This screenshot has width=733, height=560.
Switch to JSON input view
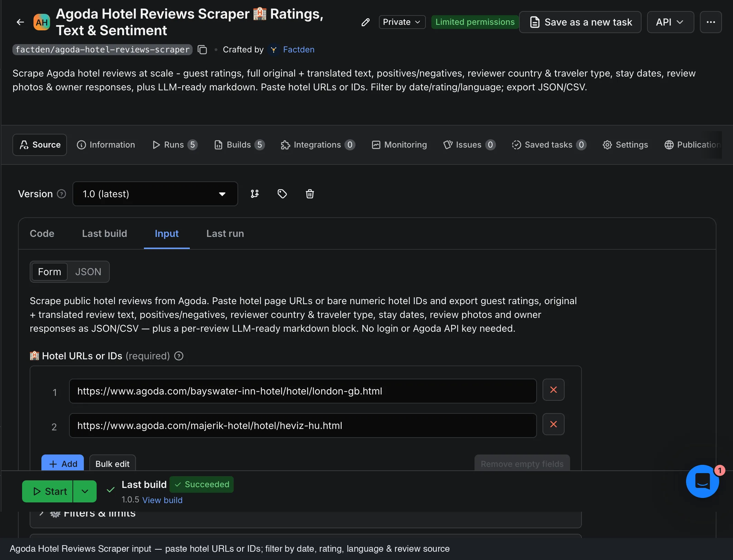coord(88,272)
